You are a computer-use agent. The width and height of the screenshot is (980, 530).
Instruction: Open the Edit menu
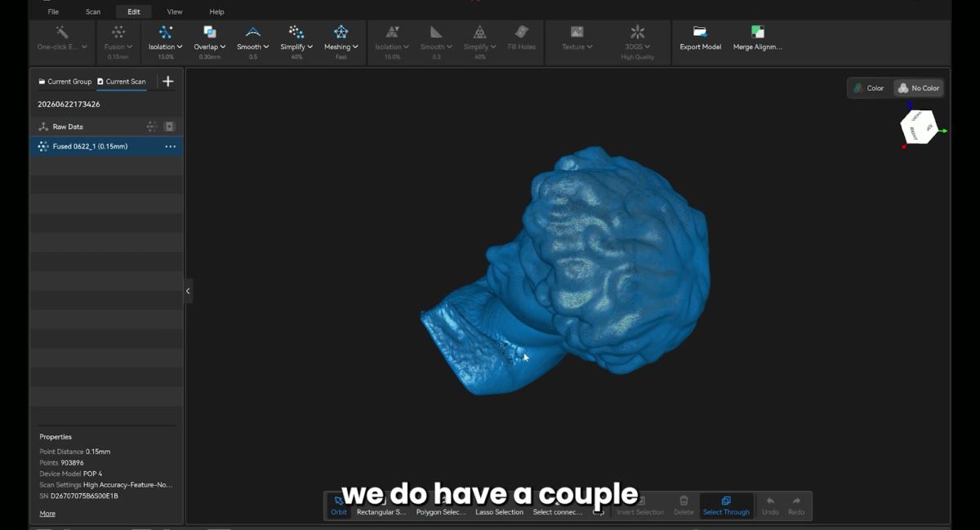tap(133, 11)
